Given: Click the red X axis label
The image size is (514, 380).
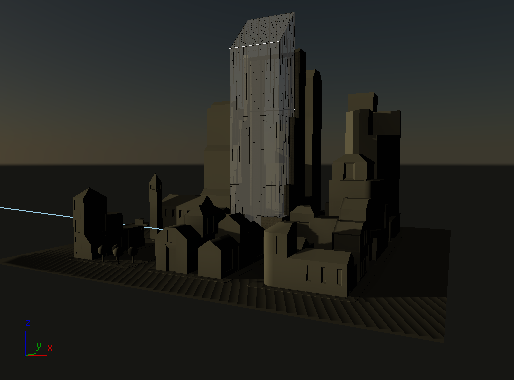Looking at the screenshot, I should pos(50,348).
